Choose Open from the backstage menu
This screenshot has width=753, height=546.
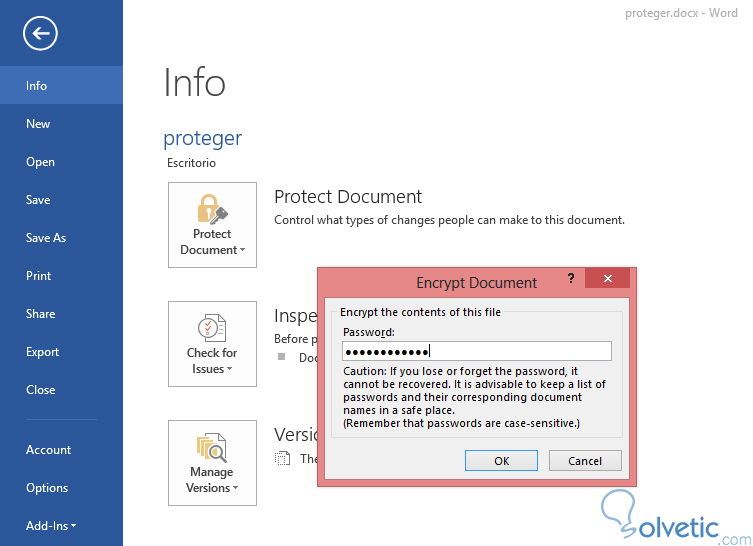point(61,162)
